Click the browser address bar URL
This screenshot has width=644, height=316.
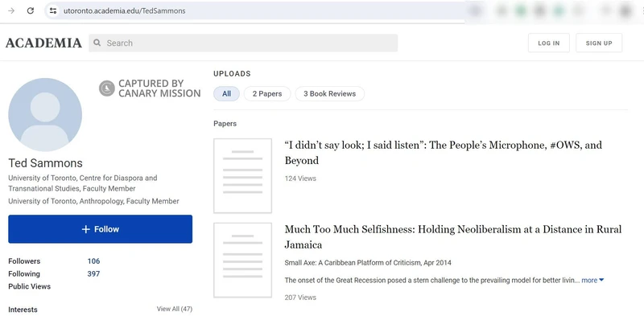pos(125,11)
